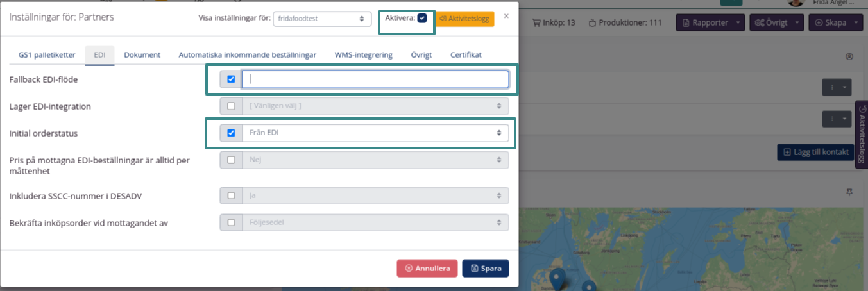
Task: Click the Lägg till kontakt button
Action: (x=816, y=152)
